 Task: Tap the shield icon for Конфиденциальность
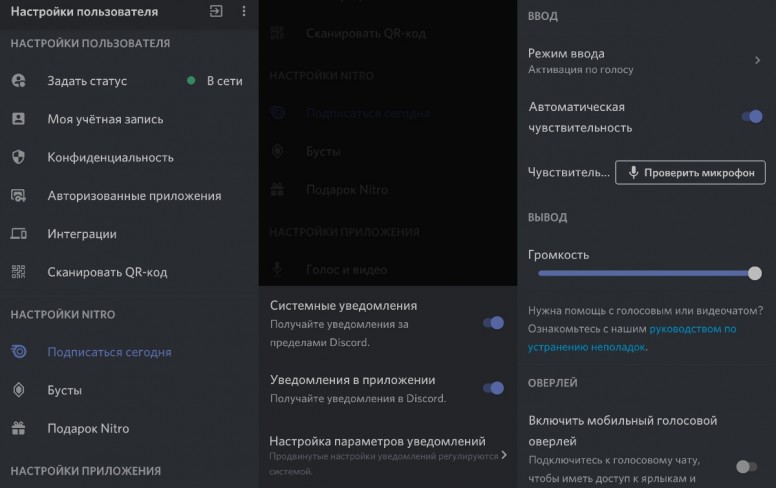[x=18, y=157]
